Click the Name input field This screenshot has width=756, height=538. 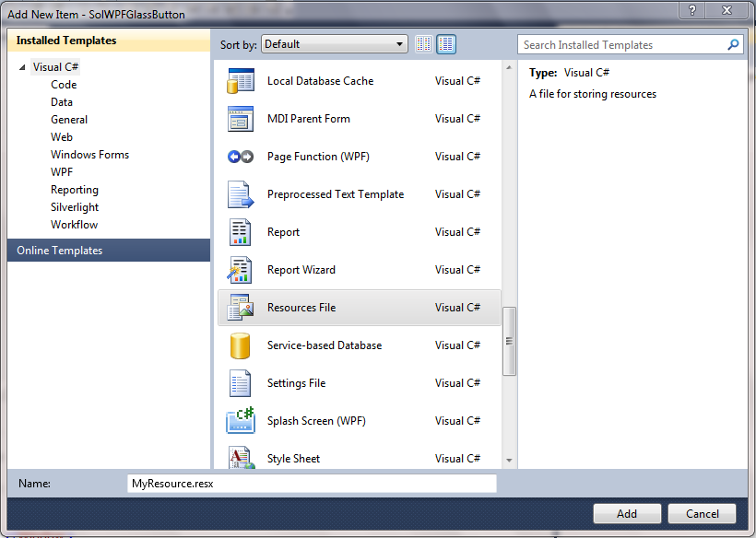coord(312,483)
